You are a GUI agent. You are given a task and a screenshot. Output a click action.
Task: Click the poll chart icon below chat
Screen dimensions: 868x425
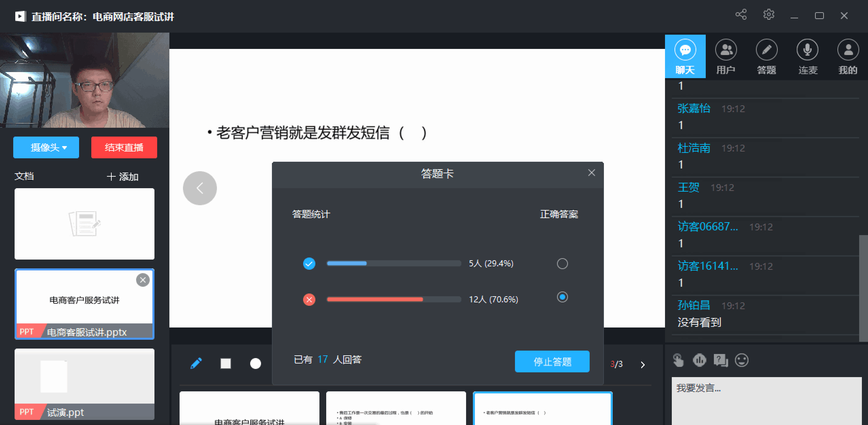pyautogui.click(x=699, y=360)
